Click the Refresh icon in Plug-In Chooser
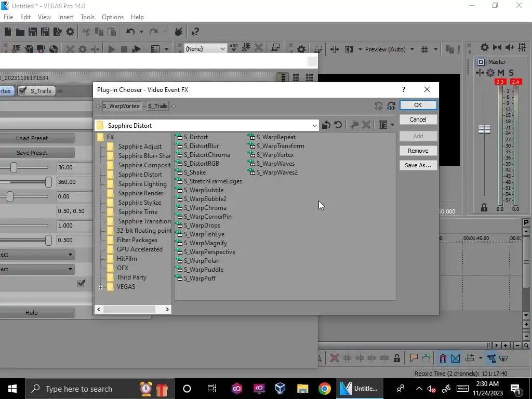 (x=338, y=125)
